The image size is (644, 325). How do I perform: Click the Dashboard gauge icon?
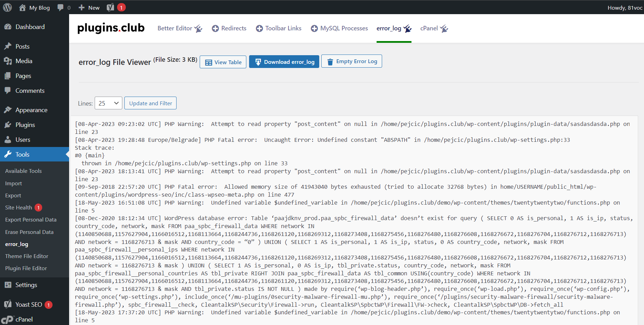pos(8,27)
